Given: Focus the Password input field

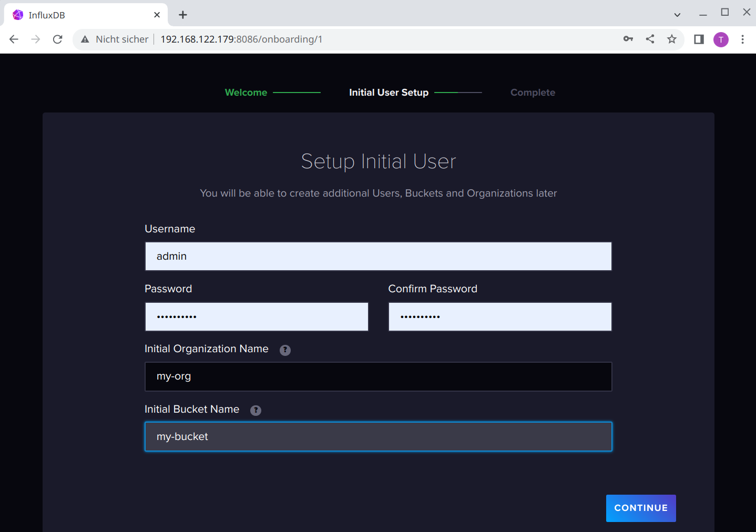Looking at the screenshot, I should point(257,316).
